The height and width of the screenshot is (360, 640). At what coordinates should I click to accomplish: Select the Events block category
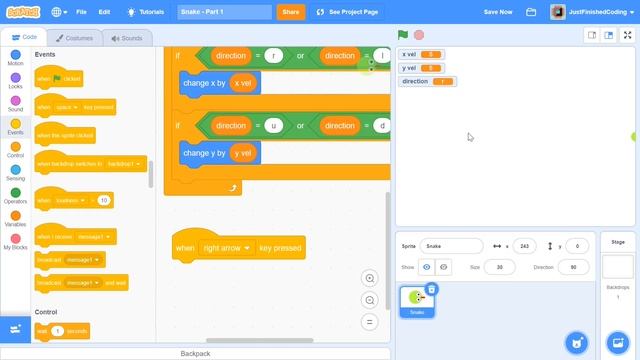pyautogui.click(x=16, y=127)
